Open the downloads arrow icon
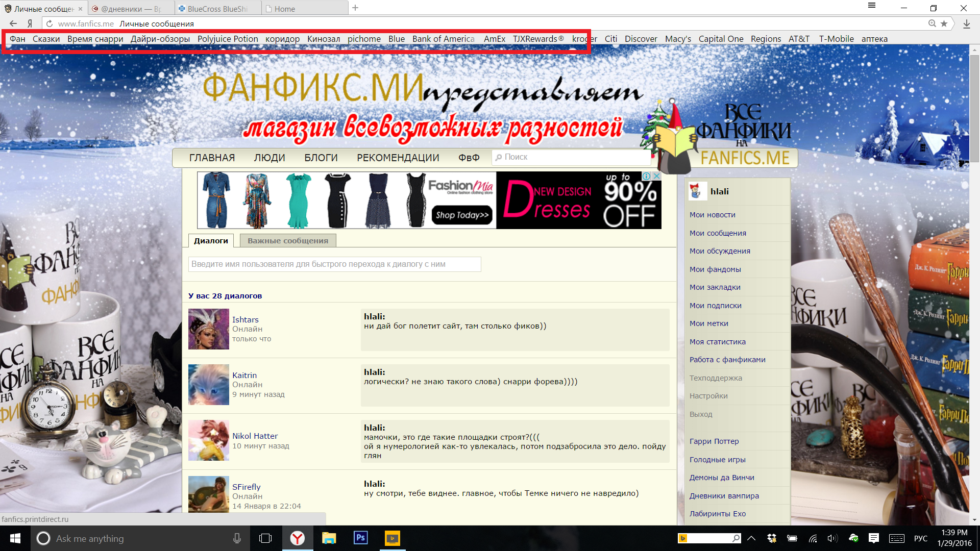This screenshot has width=980, height=551. 967,23
